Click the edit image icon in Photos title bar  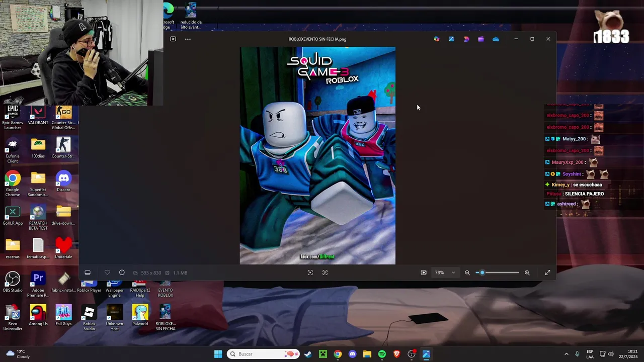[451, 39]
